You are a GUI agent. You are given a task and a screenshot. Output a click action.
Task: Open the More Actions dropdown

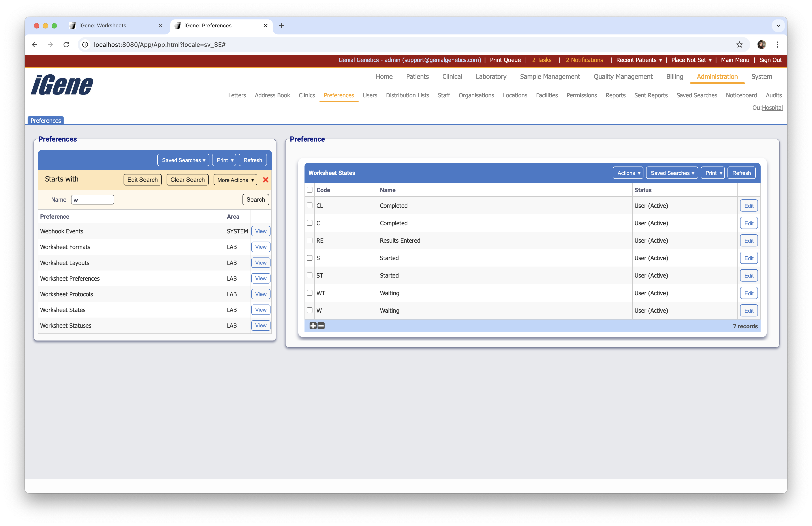(x=235, y=180)
